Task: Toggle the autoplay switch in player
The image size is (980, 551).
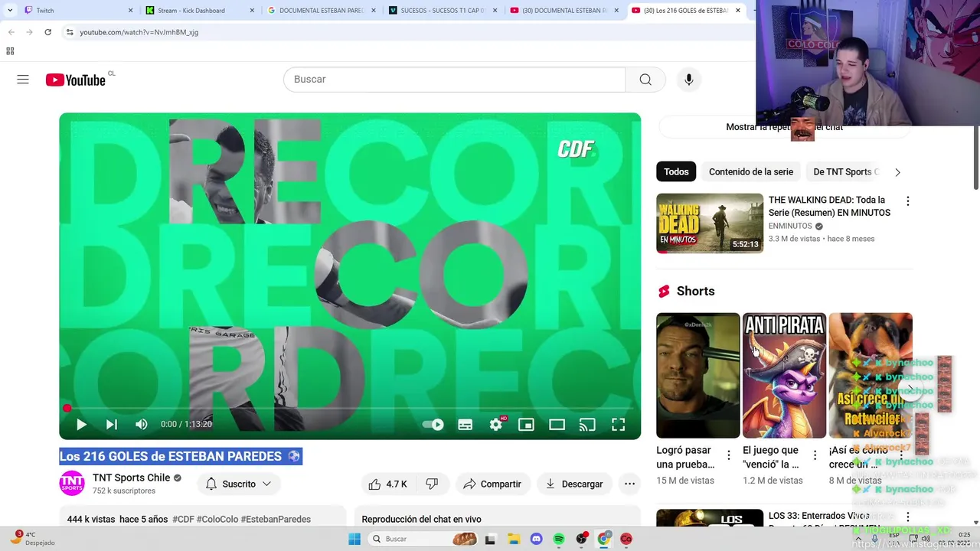Action: point(433,424)
